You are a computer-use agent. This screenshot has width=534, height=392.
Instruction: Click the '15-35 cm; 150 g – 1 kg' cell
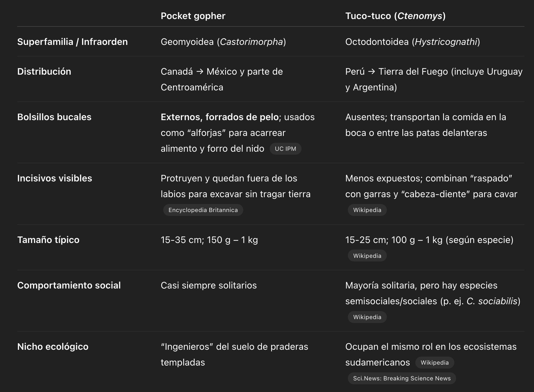(209, 240)
